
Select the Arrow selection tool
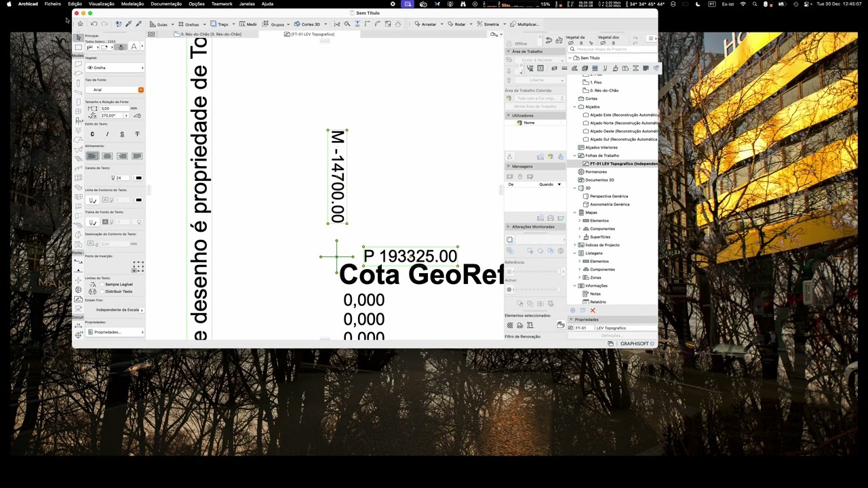tap(79, 37)
